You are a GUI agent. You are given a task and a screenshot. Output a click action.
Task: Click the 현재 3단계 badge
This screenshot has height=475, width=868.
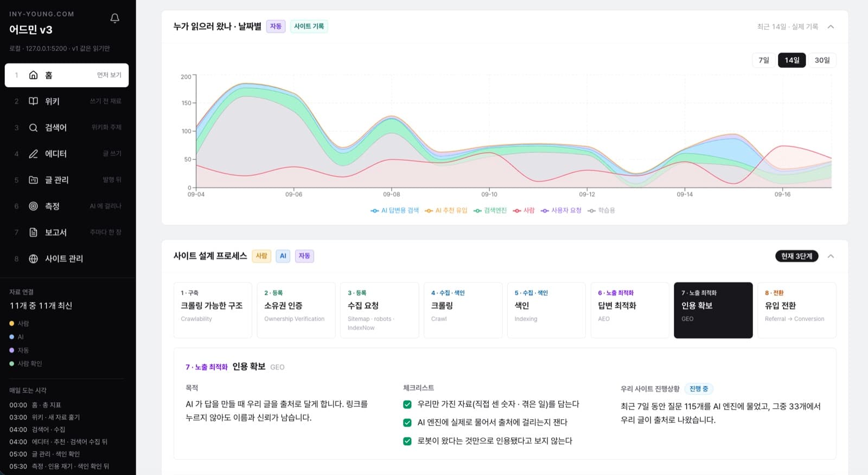(796, 256)
